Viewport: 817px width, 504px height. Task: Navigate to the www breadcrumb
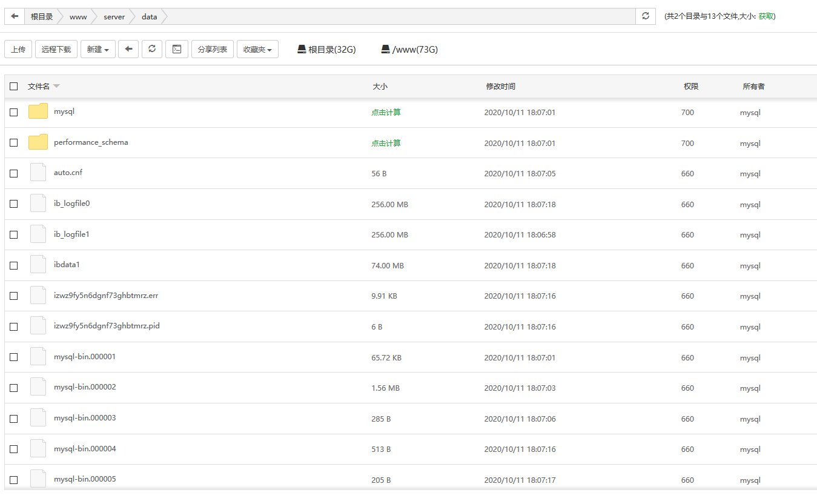point(78,16)
